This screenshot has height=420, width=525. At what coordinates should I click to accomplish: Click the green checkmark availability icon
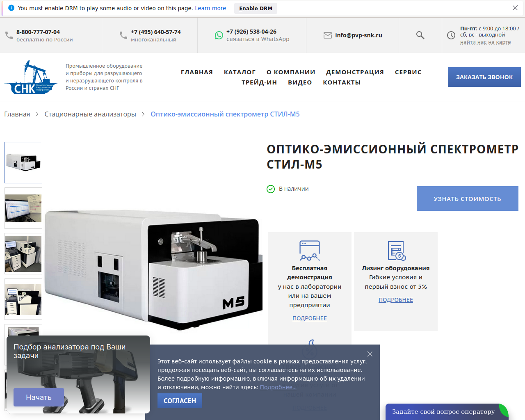(271, 189)
